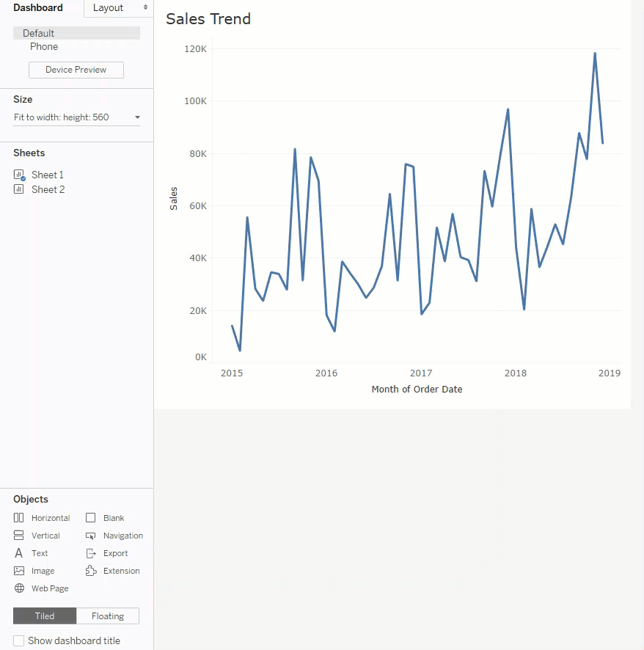Select the Image object icon
Image resolution: width=644 pixels, height=650 pixels.
19,570
